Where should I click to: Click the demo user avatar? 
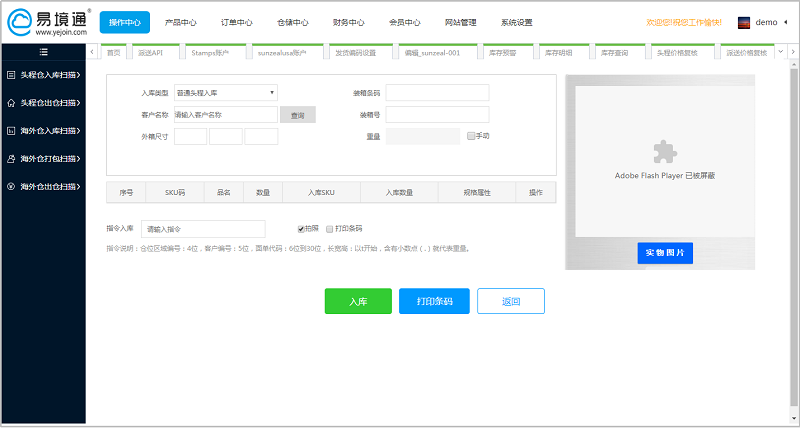(x=744, y=22)
